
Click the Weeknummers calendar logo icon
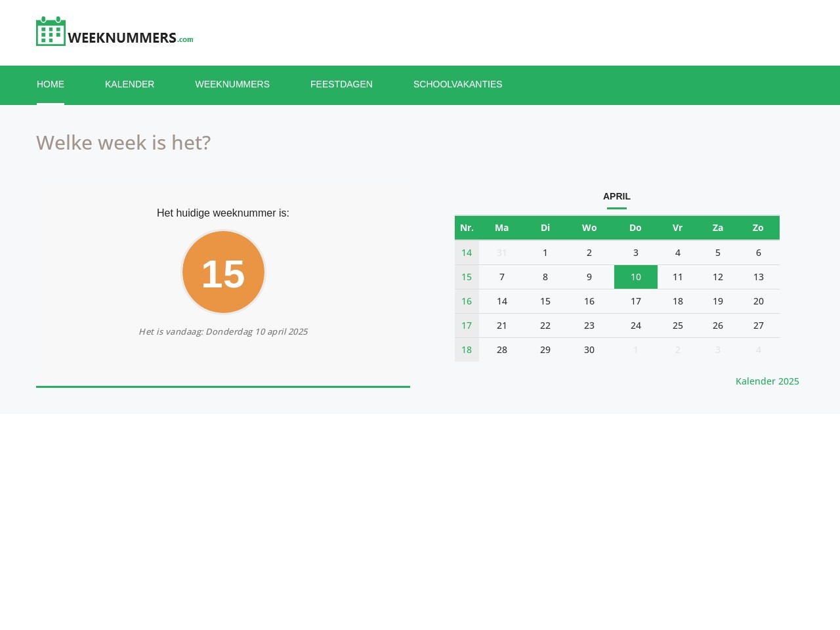click(x=51, y=31)
